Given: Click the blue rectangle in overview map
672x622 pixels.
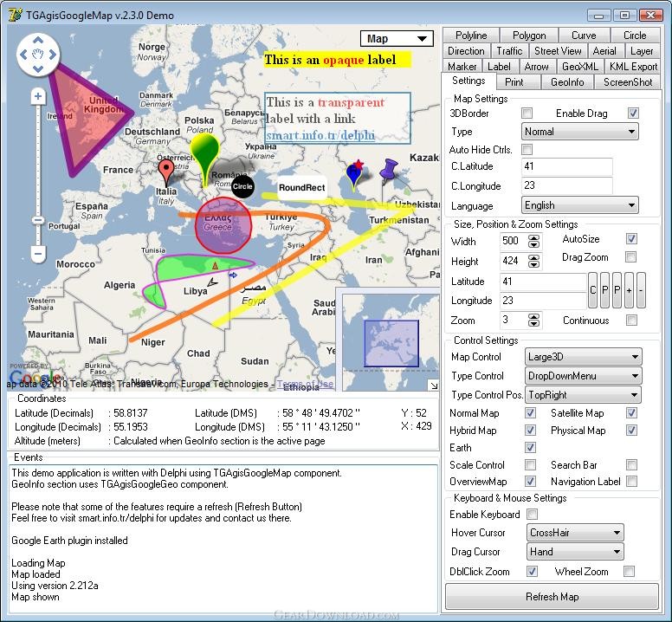Looking at the screenshot, I should click(x=391, y=343).
